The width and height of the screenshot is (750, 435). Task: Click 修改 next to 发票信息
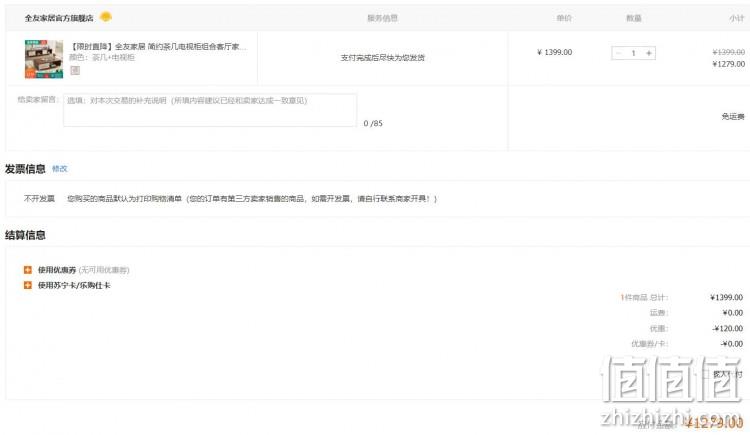pyautogui.click(x=59, y=168)
